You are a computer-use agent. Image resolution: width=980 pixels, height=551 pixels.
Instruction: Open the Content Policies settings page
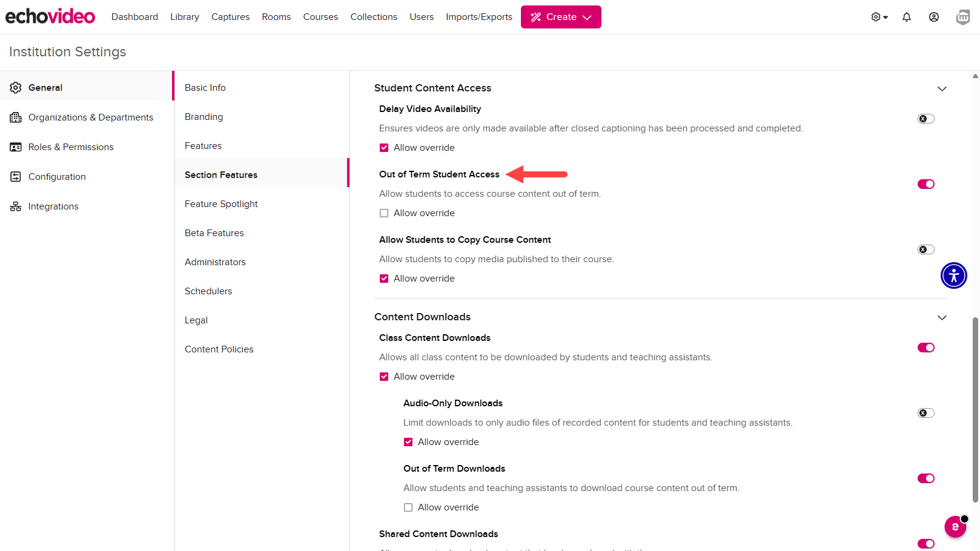point(219,349)
